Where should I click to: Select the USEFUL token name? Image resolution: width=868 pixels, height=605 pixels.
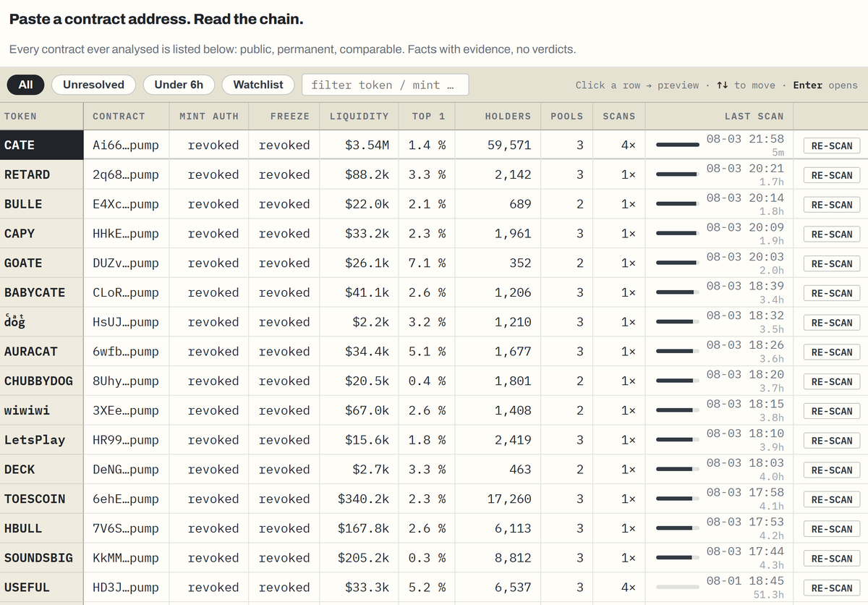point(27,588)
